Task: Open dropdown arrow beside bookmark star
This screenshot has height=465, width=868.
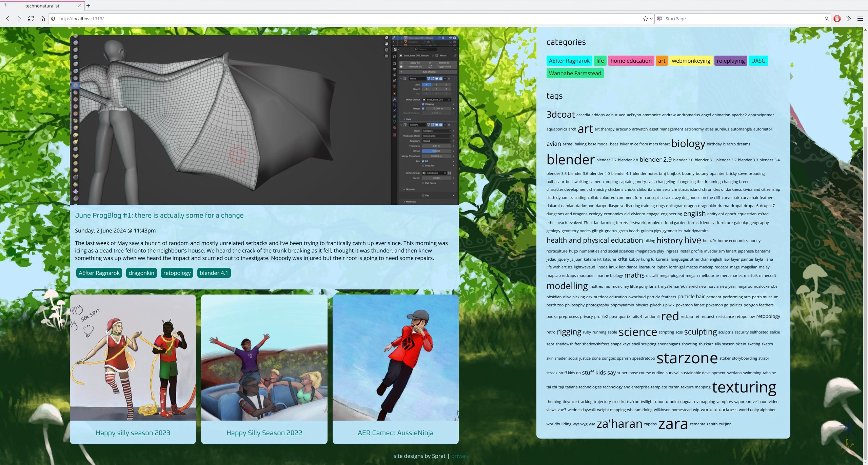Action: click(651, 19)
